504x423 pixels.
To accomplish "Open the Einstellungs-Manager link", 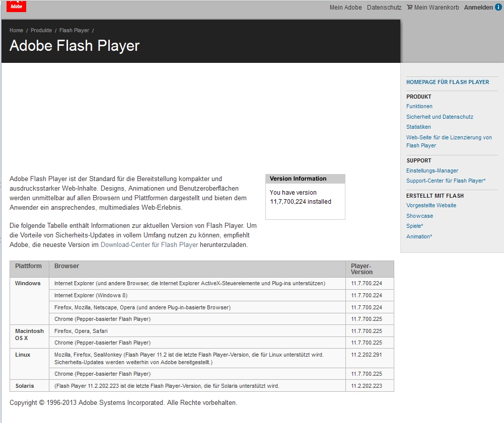I will (432, 171).
